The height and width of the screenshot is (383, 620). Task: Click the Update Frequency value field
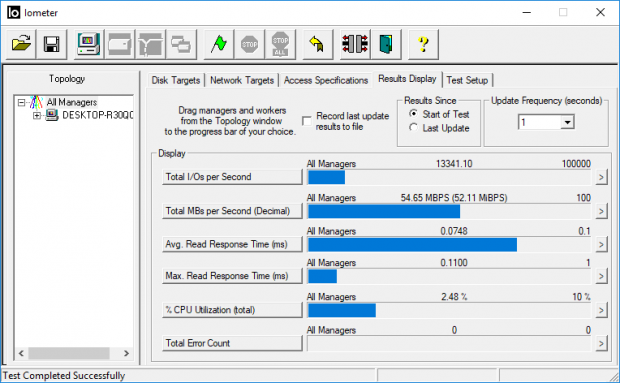tap(540, 122)
